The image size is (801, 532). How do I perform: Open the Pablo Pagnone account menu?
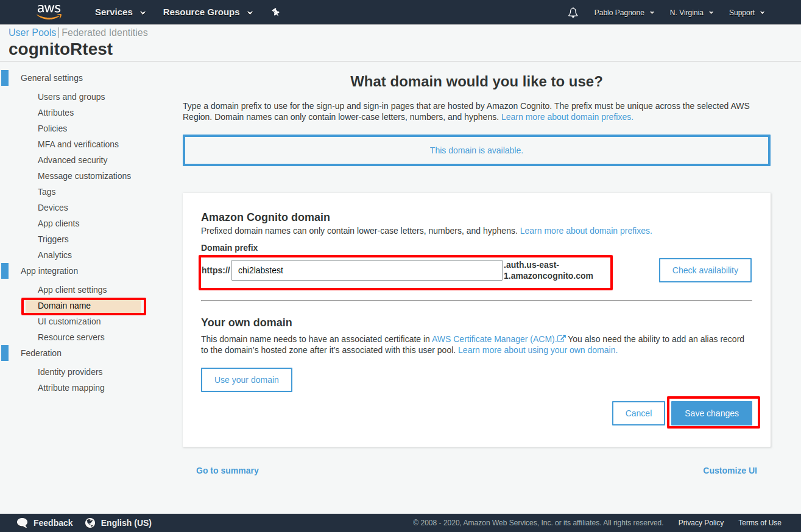pos(624,12)
